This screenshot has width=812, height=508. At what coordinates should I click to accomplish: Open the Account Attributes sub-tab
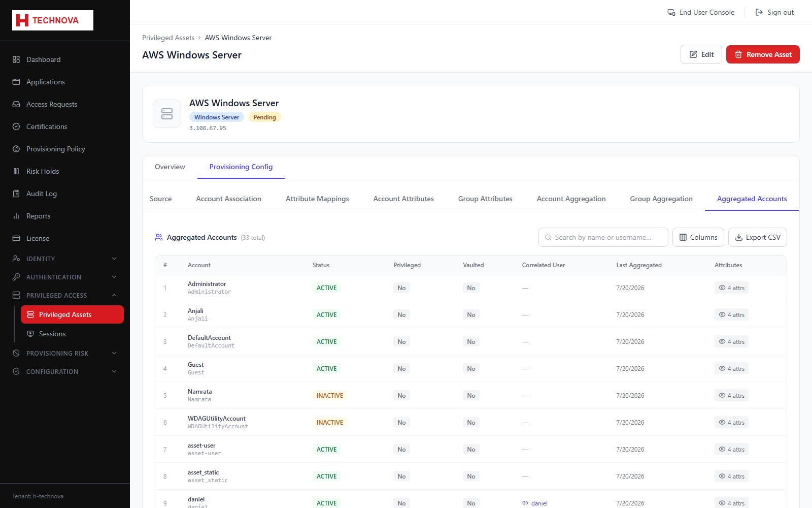(403, 199)
